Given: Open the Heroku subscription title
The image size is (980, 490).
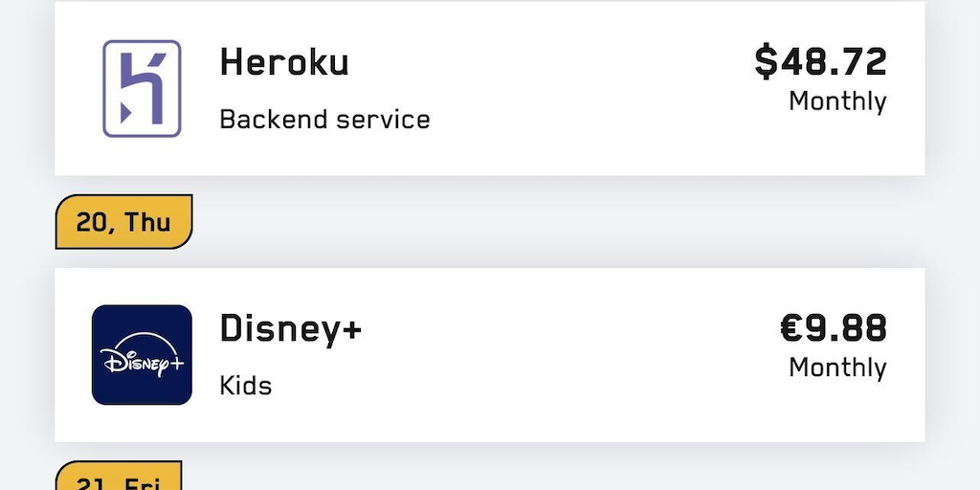Looking at the screenshot, I should (284, 63).
